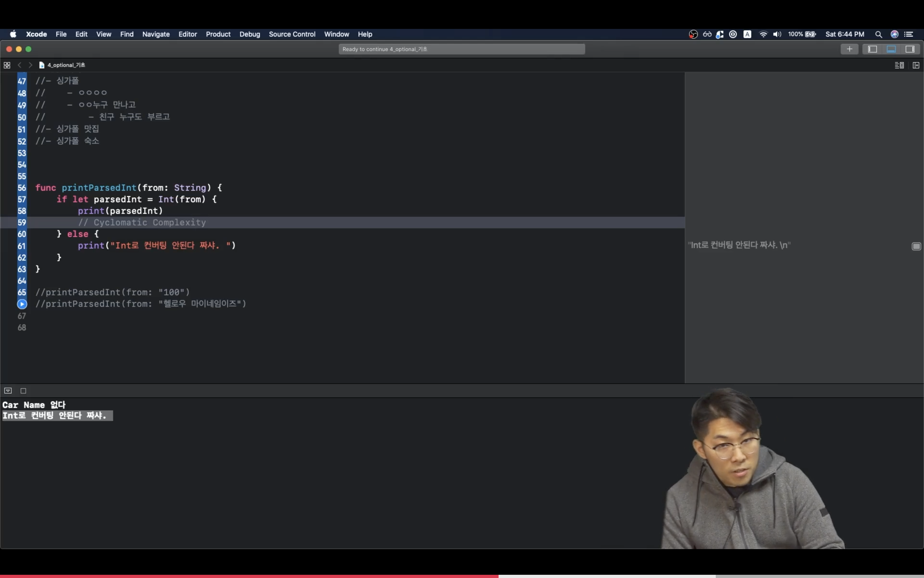Run playground up to line 66
Image resolution: width=924 pixels, height=578 pixels.
coord(22,304)
